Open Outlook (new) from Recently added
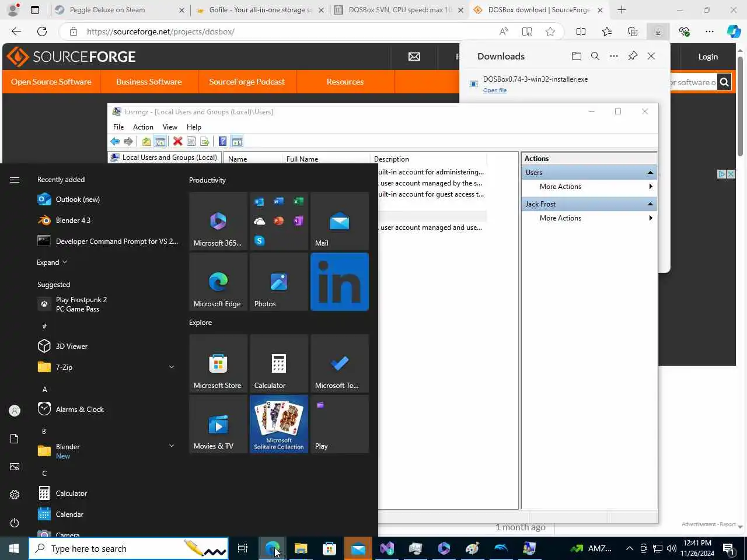The image size is (747, 560). click(x=106, y=199)
